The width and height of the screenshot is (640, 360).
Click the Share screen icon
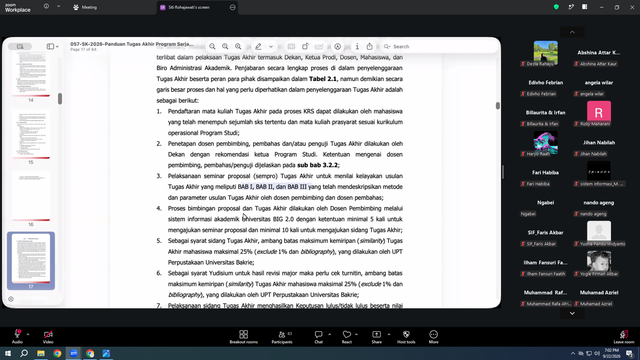376,334
